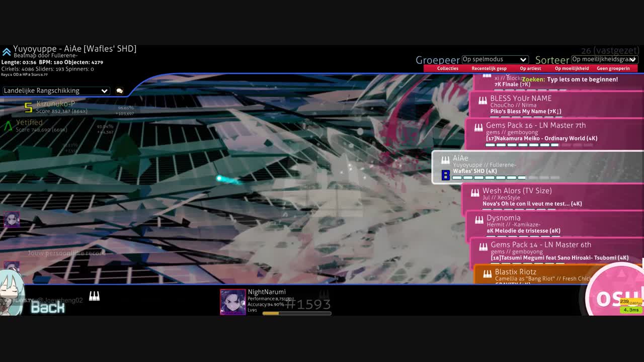Click Ordinary World star difficulty bar
The height and width of the screenshot is (362, 644).
pos(539,145)
